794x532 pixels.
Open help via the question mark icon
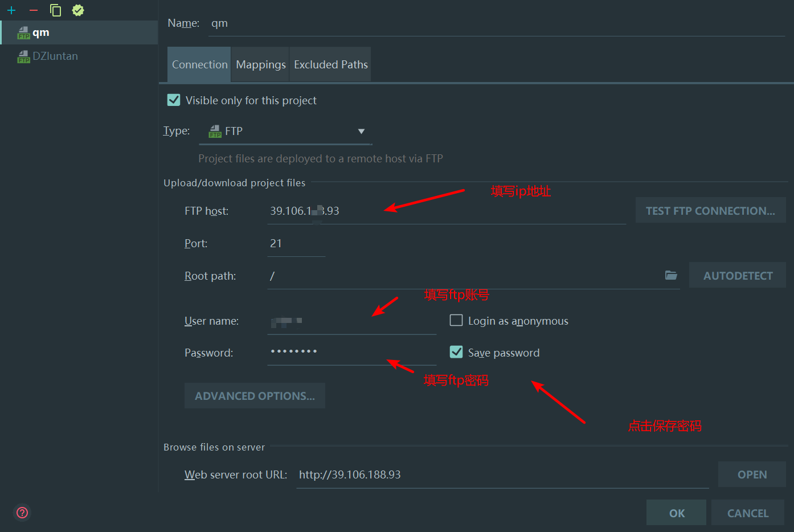pyautogui.click(x=22, y=513)
